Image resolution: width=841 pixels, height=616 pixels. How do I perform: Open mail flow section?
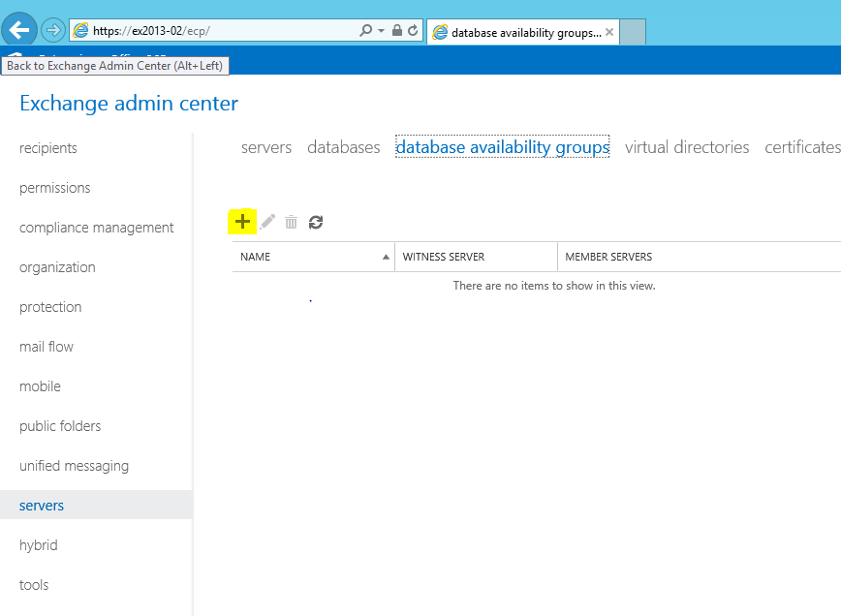pyautogui.click(x=47, y=347)
